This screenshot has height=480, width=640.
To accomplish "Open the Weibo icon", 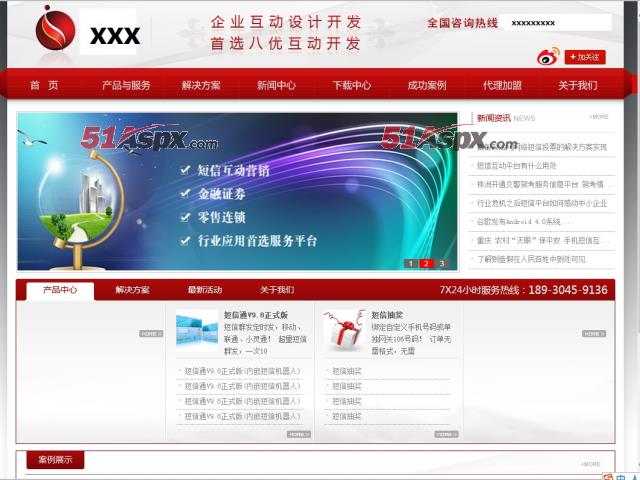I will coord(548,57).
